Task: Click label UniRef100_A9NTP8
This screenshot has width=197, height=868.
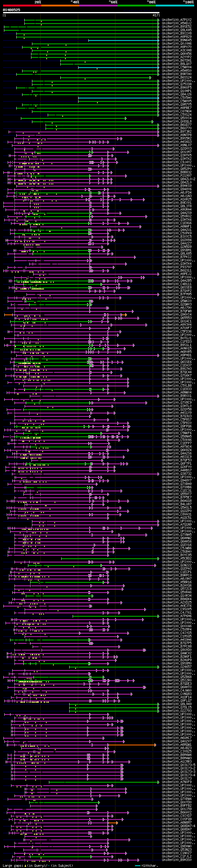Action: point(177,135)
